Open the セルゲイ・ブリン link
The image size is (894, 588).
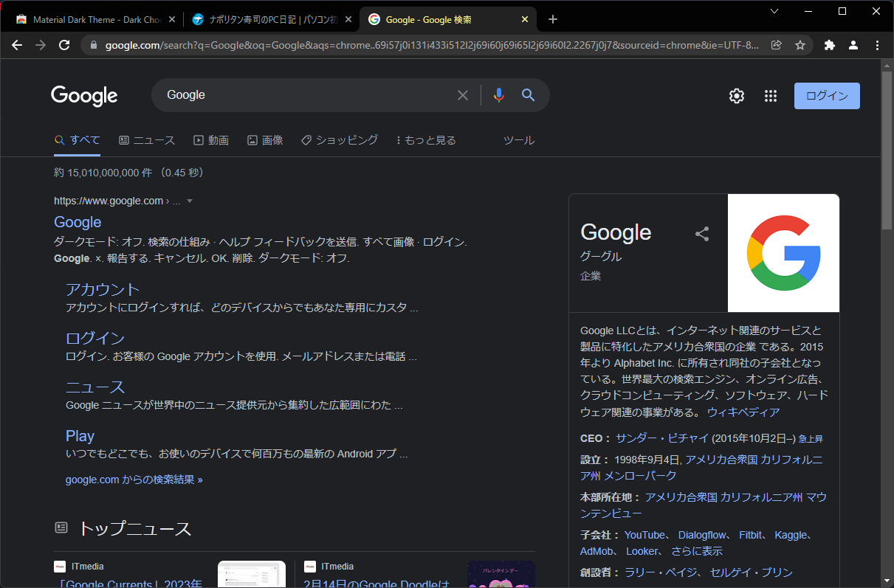[752, 573]
